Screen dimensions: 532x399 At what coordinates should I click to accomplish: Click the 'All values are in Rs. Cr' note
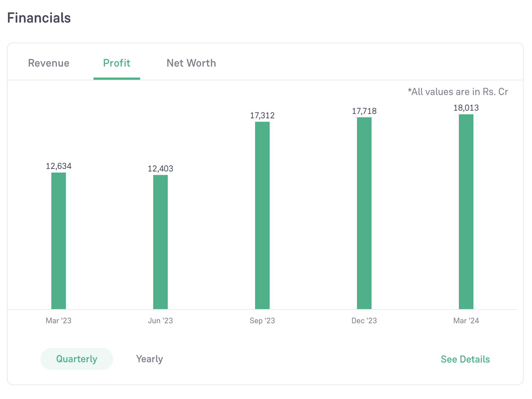458,92
